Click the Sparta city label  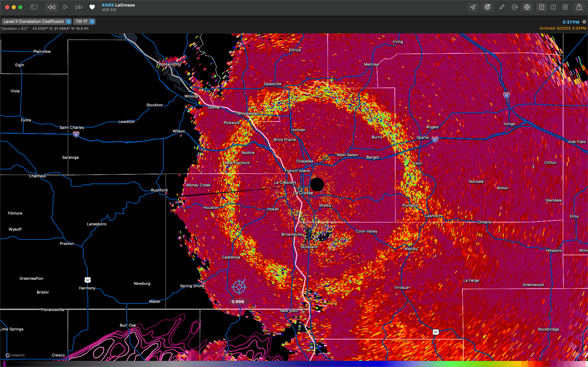point(422,137)
